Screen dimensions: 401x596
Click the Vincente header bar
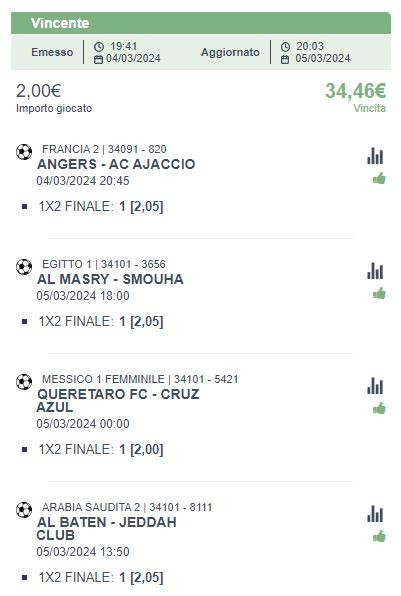click(201, 23)
